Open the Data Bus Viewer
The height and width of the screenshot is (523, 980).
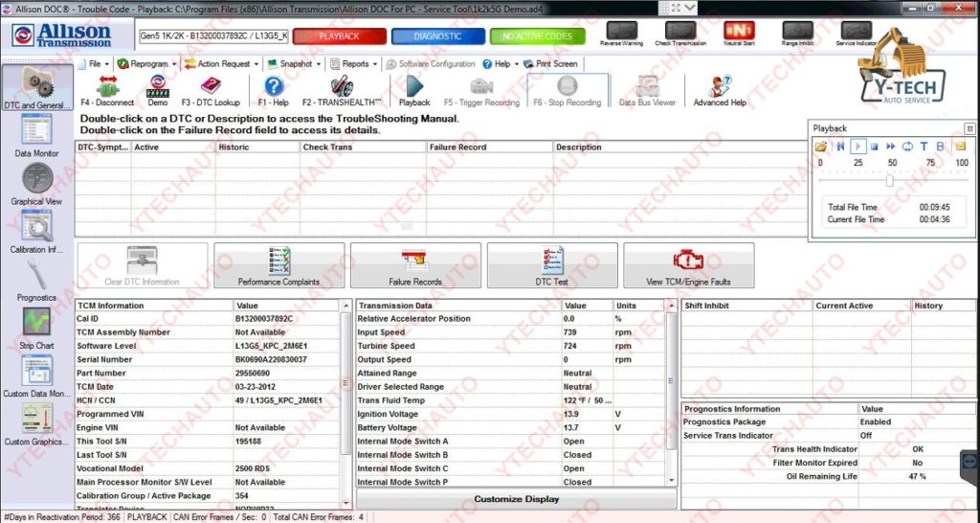point(647,91)
